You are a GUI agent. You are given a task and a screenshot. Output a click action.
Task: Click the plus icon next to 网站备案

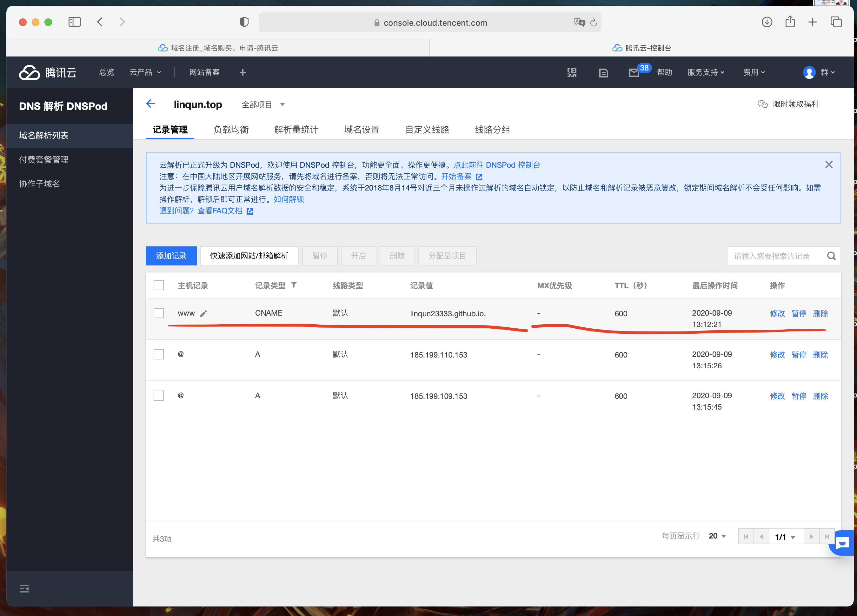tap(242, 73)
